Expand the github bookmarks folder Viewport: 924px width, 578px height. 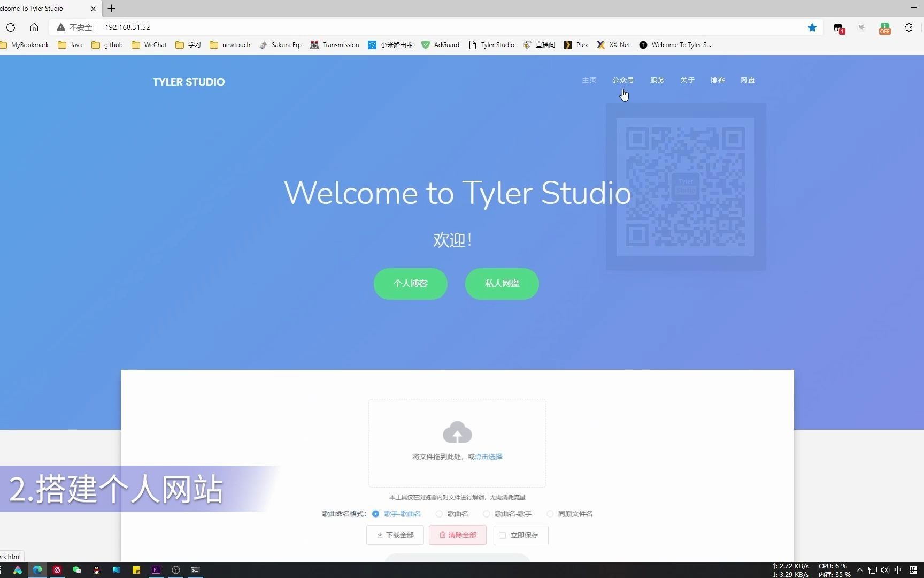pos(107,45)
